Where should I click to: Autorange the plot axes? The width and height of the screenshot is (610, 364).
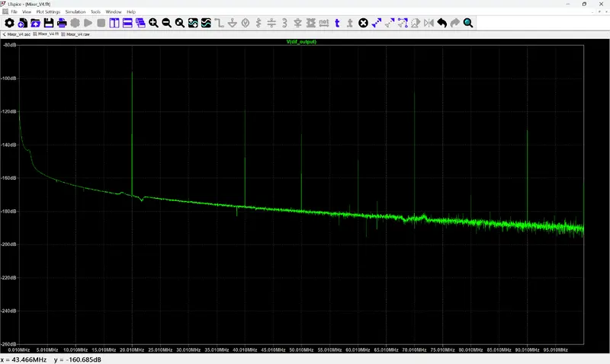(193, 23)
